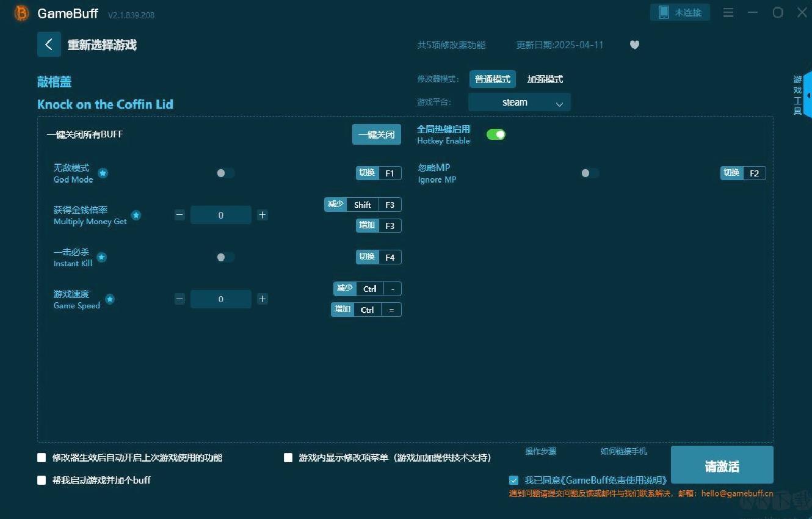Image resolution: width=812 pixels, height=519 pixels.
Task: Toggle Instant Kill switch
Action: (225, 257)
